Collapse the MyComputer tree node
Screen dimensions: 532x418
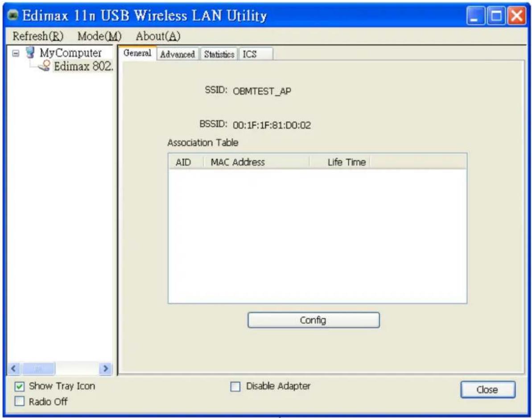(x=15, y=54)
